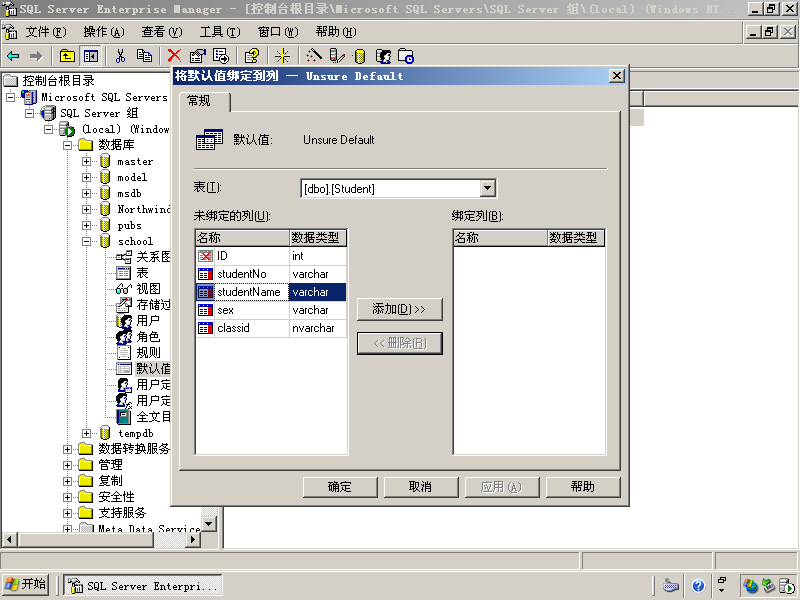
Task: Open the 窗口(W) menu
Action: (278, 32)
